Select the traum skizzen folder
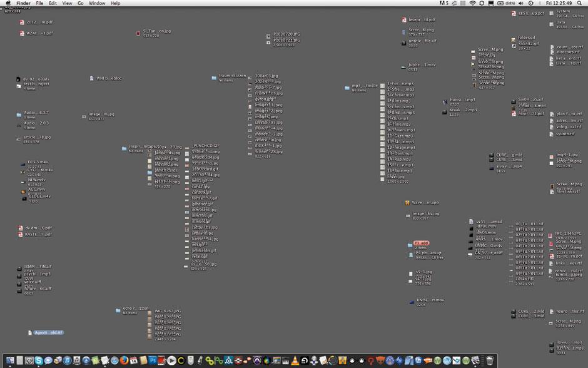588x368 pixels. 214,78
